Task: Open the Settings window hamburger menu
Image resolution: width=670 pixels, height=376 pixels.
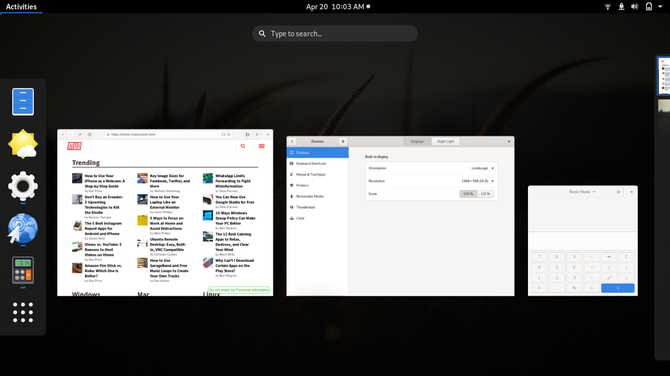Action: 343,141
